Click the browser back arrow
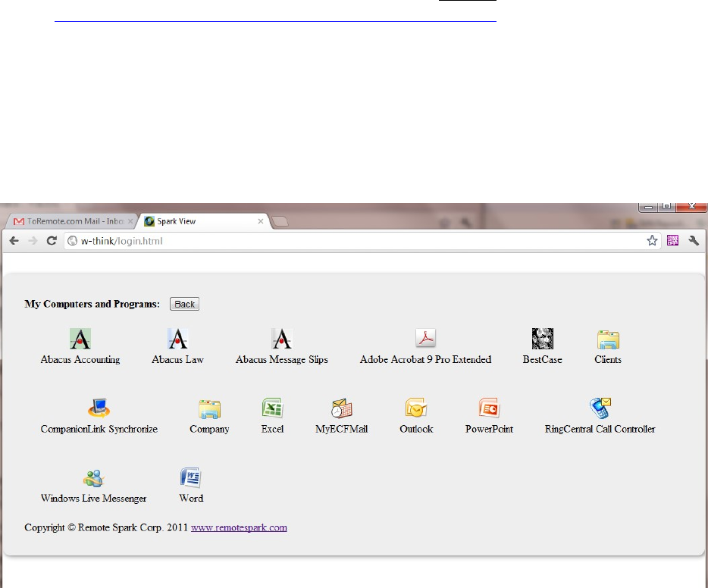708x588 pixels. click(x=14, y=240)
